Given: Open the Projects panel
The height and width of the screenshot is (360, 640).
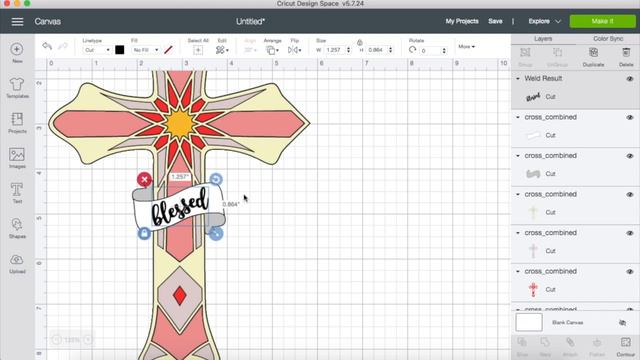Looking at the screenshot, I should [17, 119].
